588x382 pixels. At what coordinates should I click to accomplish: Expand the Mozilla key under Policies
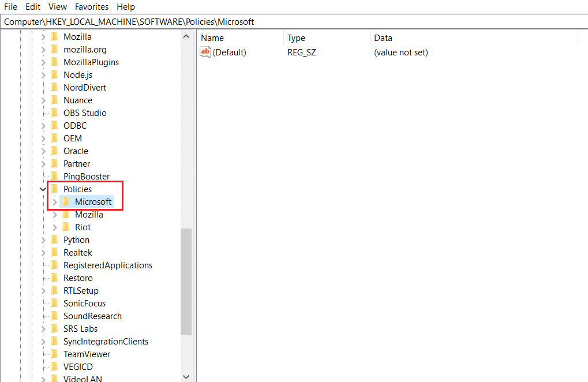click(55, 215)
